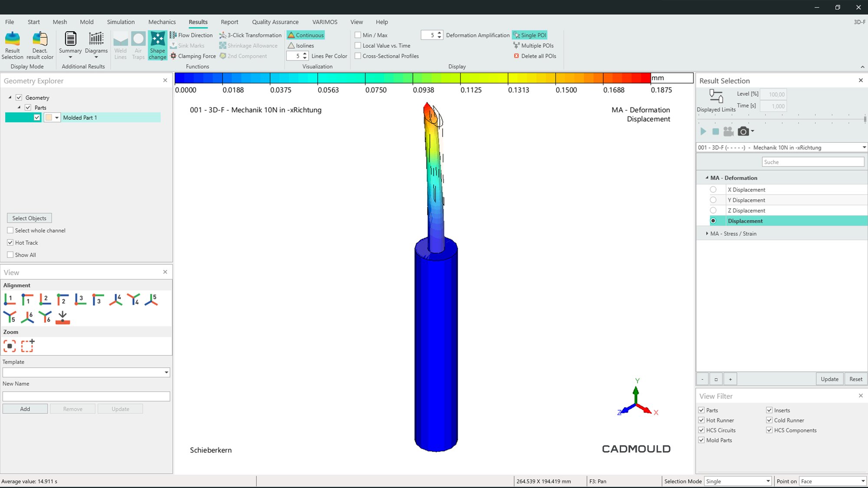The width and height of the screenshot is (868, 488).
Task: Click the Diagrams icon
Action: click(96, 45)
